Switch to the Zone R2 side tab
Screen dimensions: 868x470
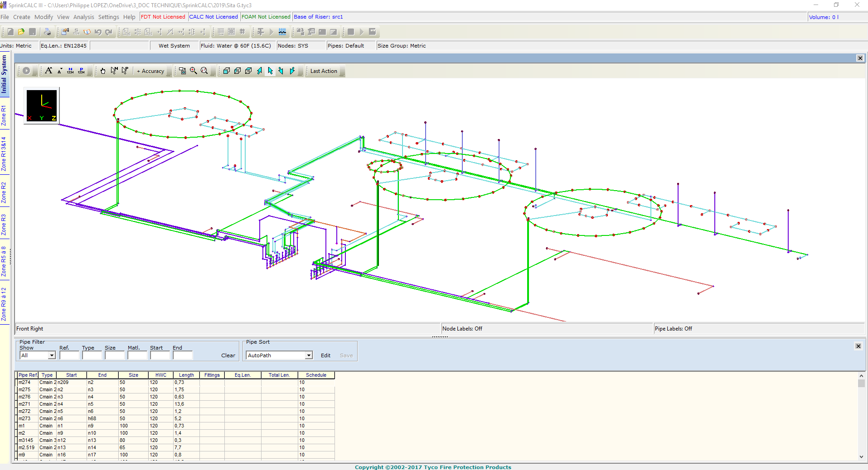(x=4, y=192)
